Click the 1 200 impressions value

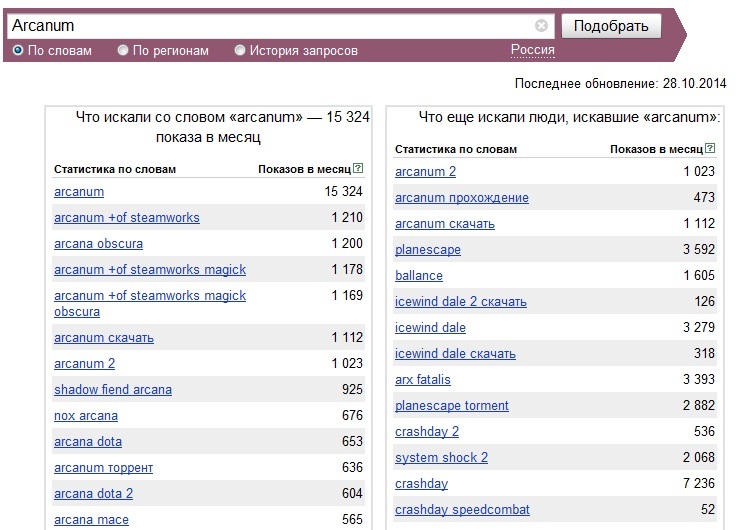pos(347,243)
